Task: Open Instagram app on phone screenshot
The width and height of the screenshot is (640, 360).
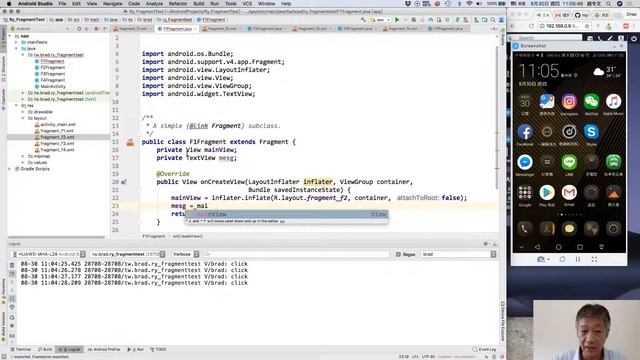Action: click(x=569, y=102)
